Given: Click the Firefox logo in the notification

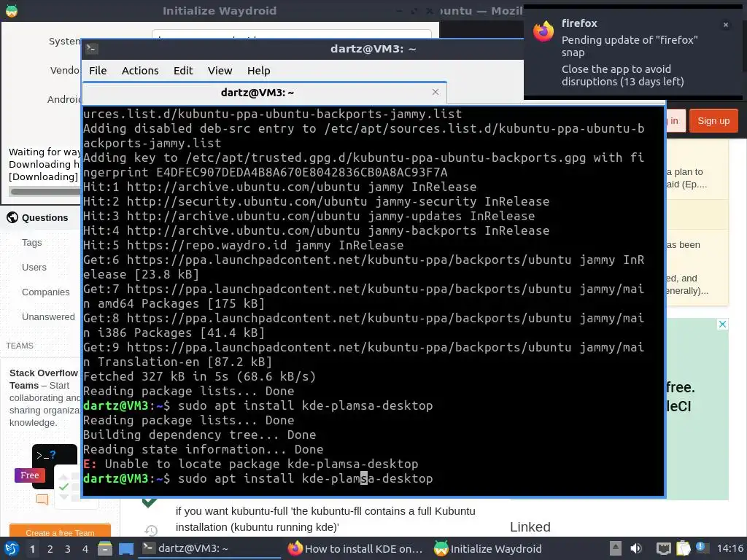Looking at the screenshot, I should point(543,32).
